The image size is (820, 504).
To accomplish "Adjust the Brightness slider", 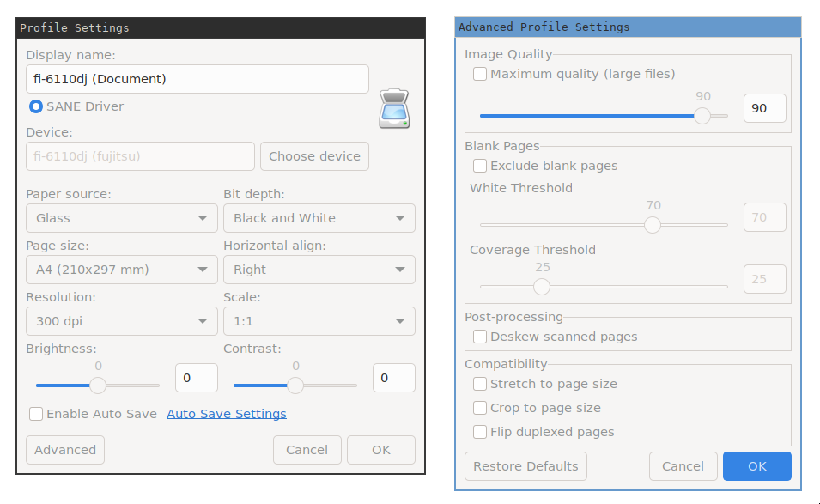I will click(97, 386).
